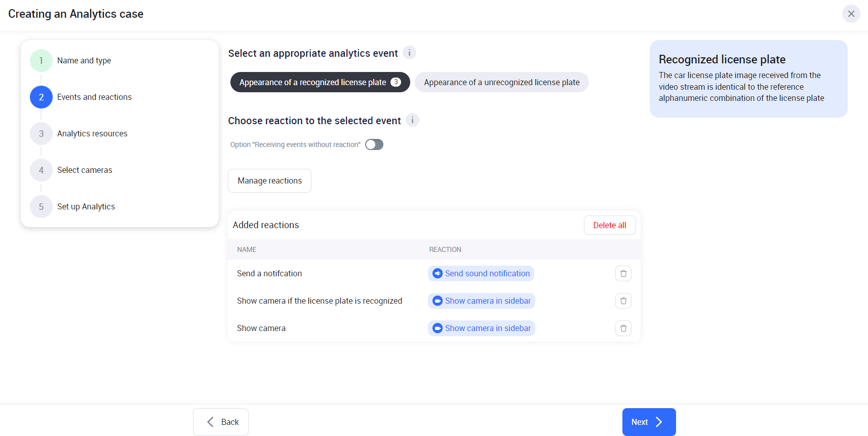Click info icon beside analytics event heading
Viewport: 868px width, 436px height.
(x=409, y=53)
